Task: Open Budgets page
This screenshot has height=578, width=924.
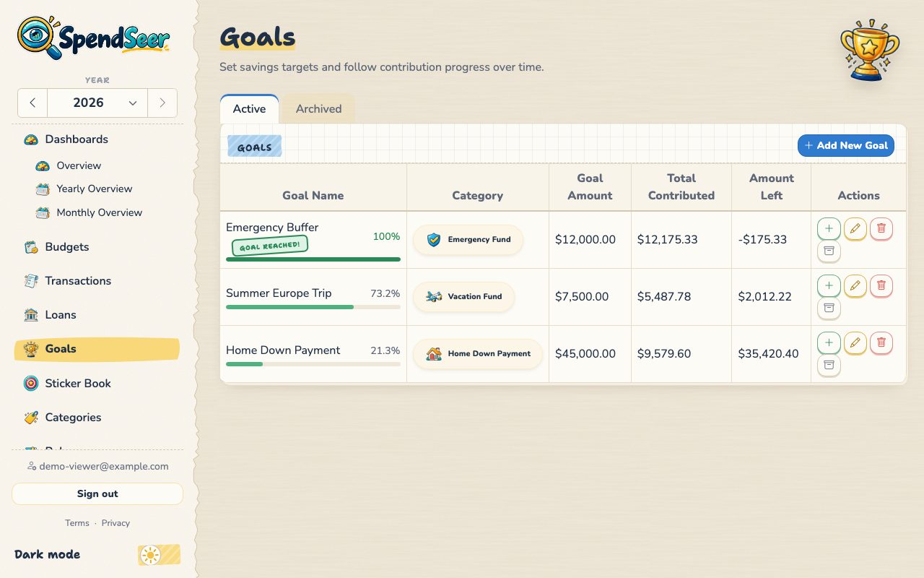Action: [x=97, y=247]
